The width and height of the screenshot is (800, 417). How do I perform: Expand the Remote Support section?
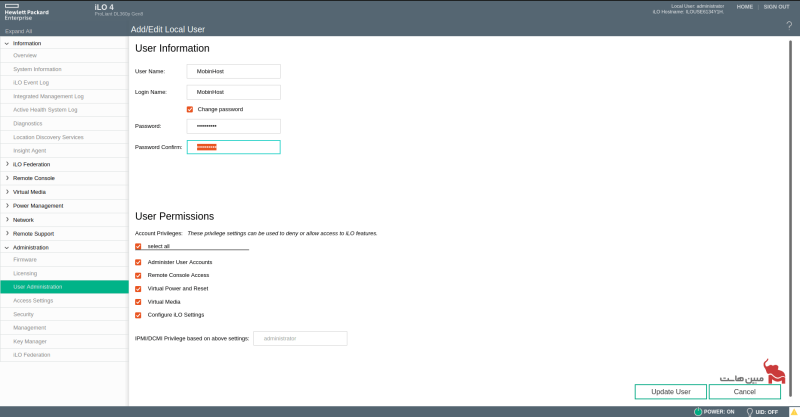click(x=7, y=233)
